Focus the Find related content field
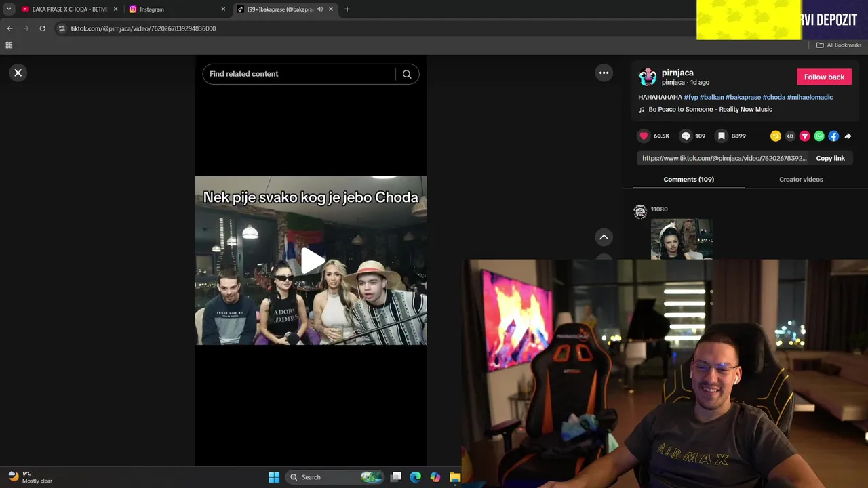Viewport: 868px width, 488px height. point(298,74)
